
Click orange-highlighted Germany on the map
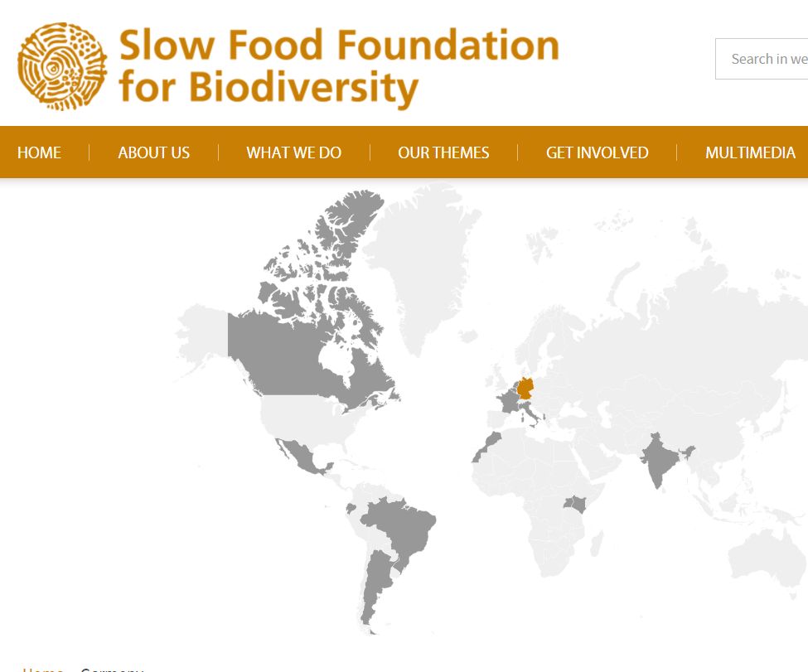pyautogui.click(x=525, y=388)
